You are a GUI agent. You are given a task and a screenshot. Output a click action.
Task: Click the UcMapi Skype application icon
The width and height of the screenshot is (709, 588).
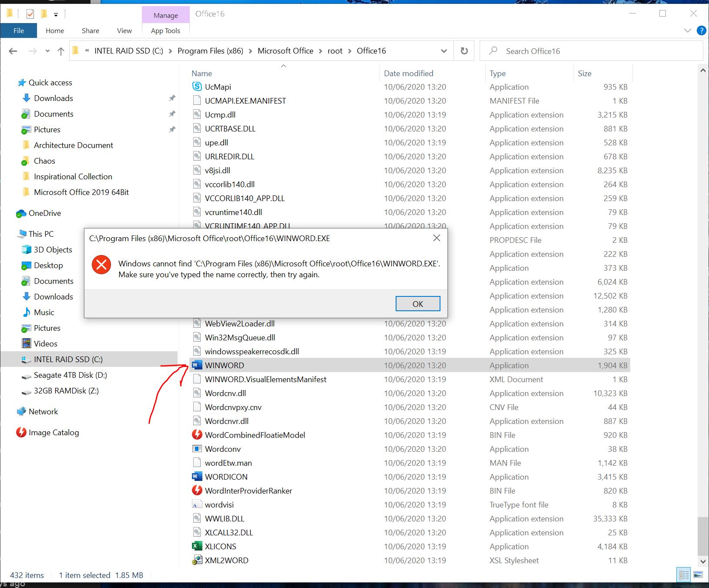point(197,87)
